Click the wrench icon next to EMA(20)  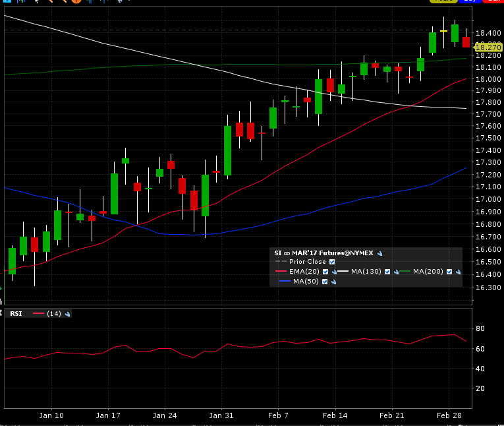point(333,272)
